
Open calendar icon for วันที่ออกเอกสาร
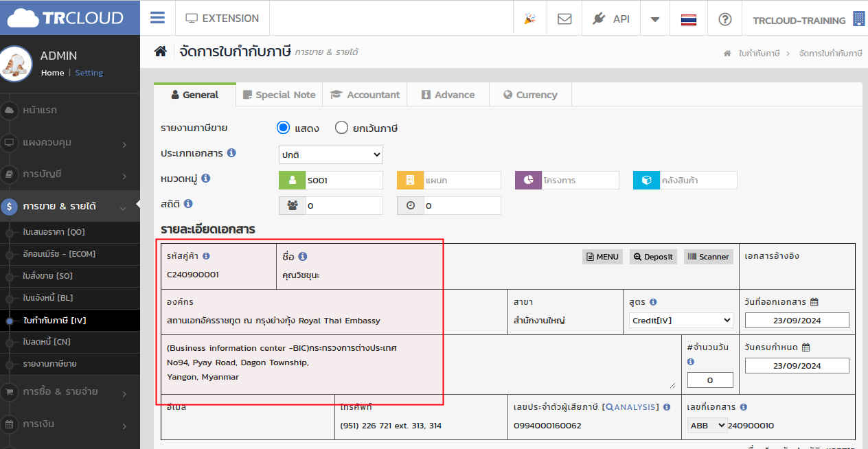click(814, 301)
